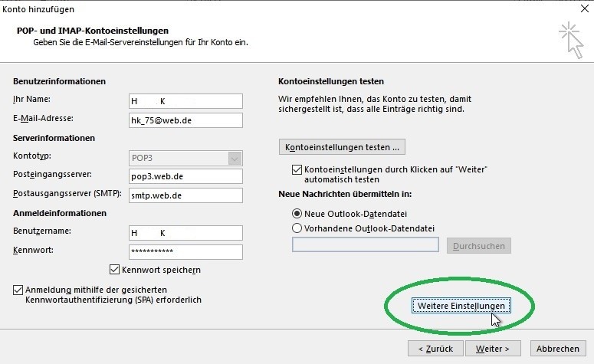This screenshot has width=594, height=364.
Task: Toggle the SPA authentication checkbox
Action: 18,290
